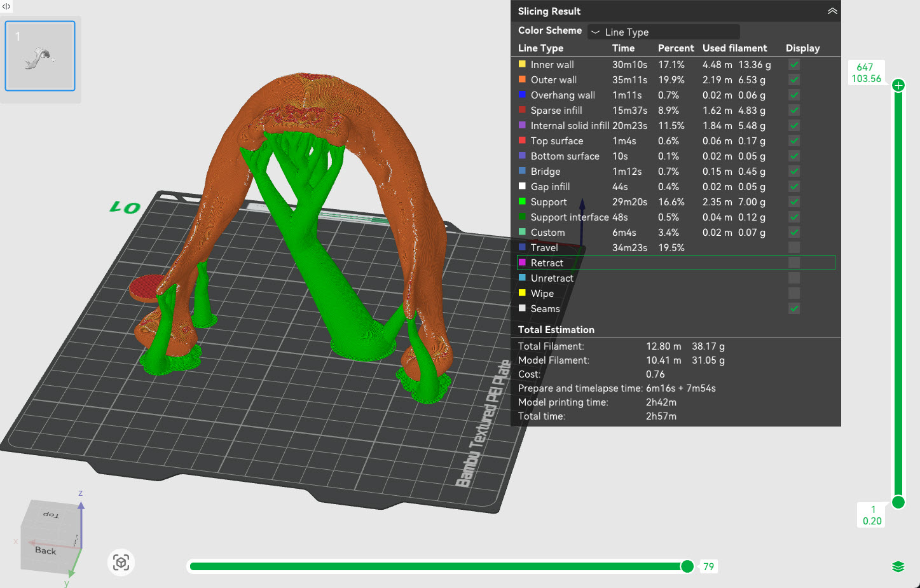Collapse the Slicing Result panel
This screenshot has width=920, height=588.
832,11
